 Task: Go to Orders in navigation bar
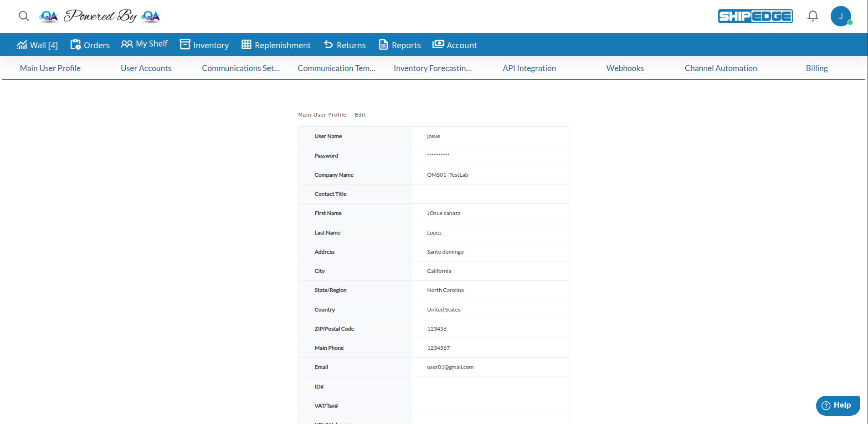[x=90, y=45]
